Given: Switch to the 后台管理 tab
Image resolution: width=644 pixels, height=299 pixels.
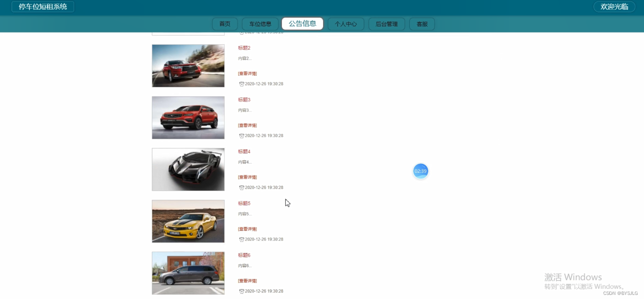Looking at the screenshot, I should 386,24.
